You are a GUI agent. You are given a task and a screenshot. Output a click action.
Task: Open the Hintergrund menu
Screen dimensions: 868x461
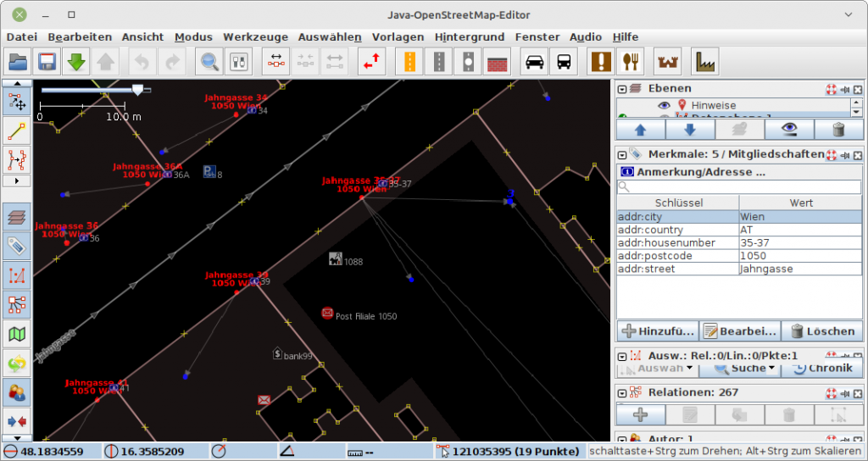469,36
